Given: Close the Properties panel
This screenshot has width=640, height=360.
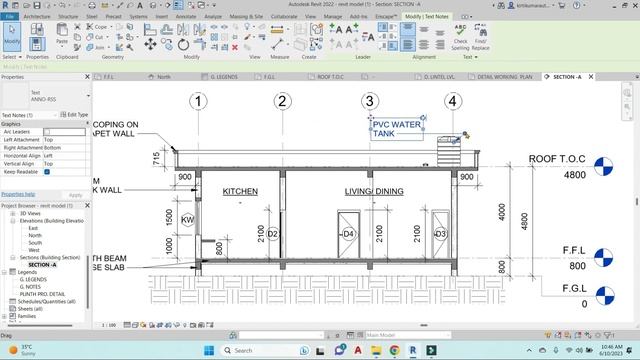Looking at the screenshot, I should click(87, 77).
